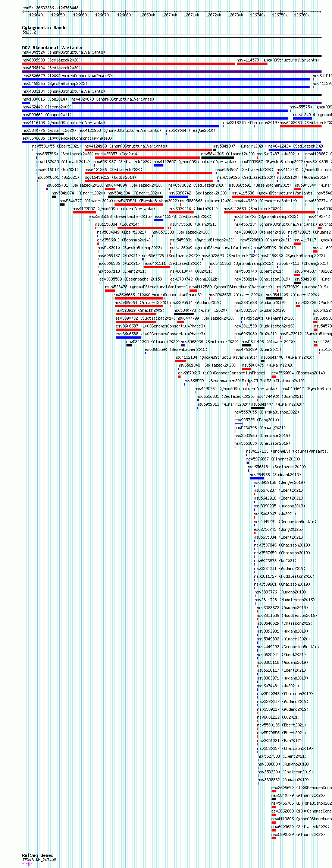Open variant nsv3398332 (Audano2019) label
Image resolution: width=332 pixels, height=868 pixels.
pyautogui.click(x=283, y=780)
